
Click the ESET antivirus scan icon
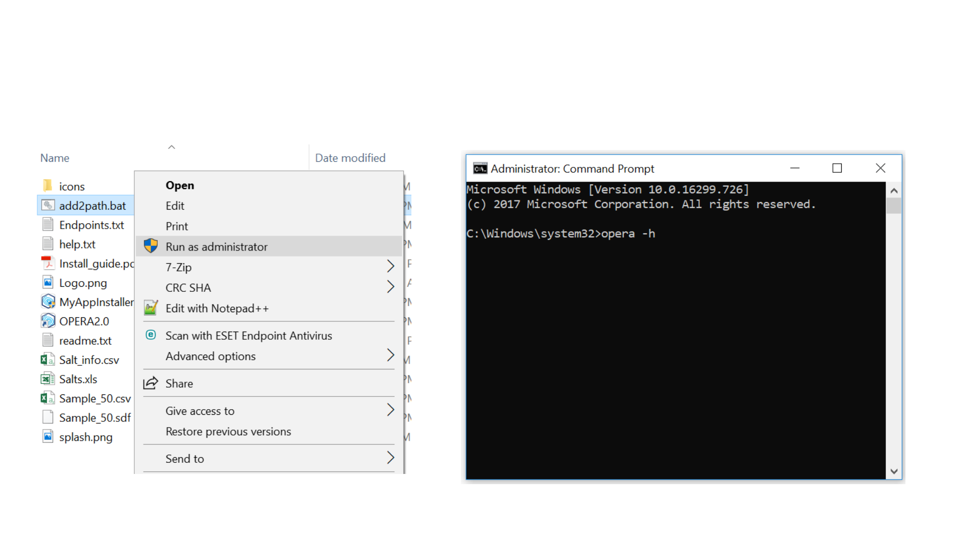tap(151, 335)
